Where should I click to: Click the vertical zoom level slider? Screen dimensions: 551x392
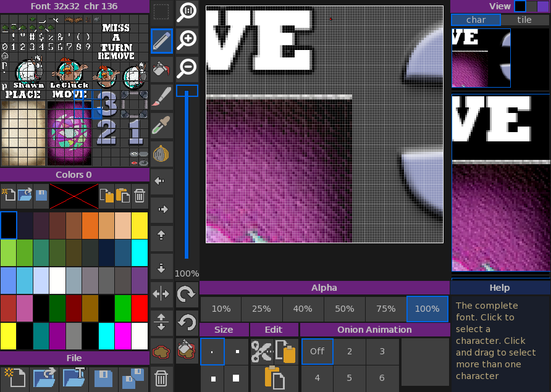click(x=187, y=173)
